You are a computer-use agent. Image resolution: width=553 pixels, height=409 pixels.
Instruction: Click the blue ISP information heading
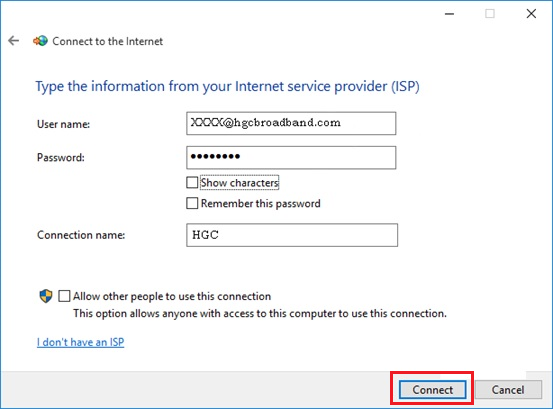point(227,86)
